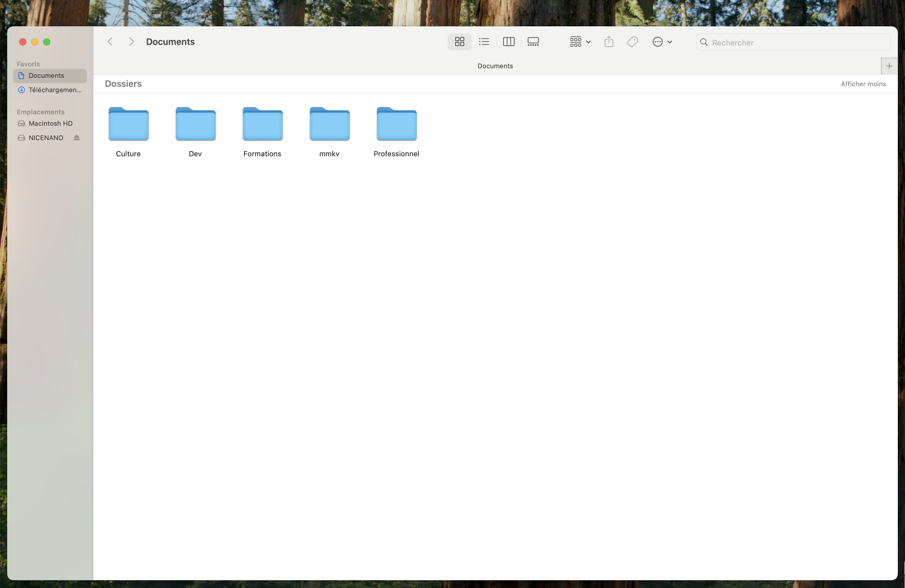905x588 pixels.
Task: Open the ellipsis action menu dropdown
Action: tap(662, 42)
